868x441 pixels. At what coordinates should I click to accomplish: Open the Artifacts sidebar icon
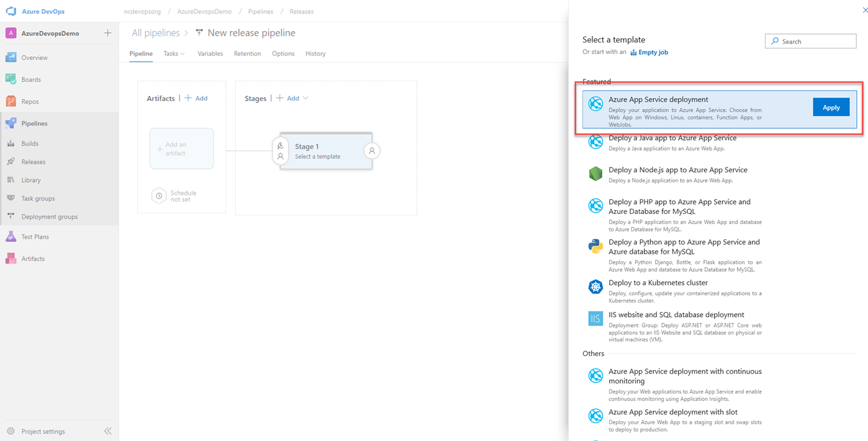[11, 259]
